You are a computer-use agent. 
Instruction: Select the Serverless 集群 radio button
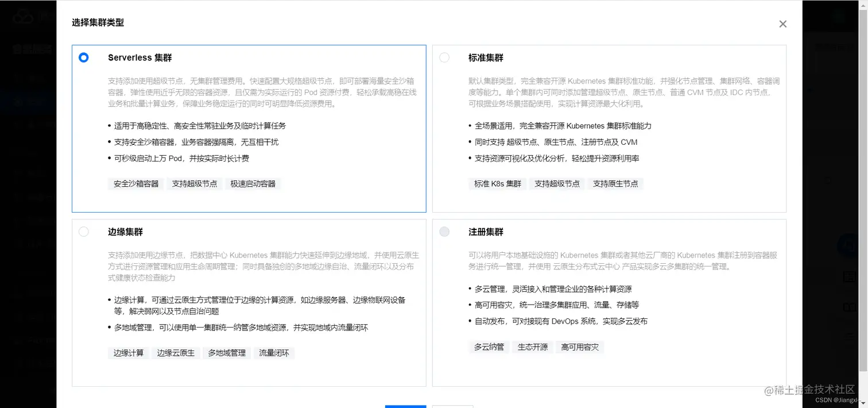coord(84,57)
